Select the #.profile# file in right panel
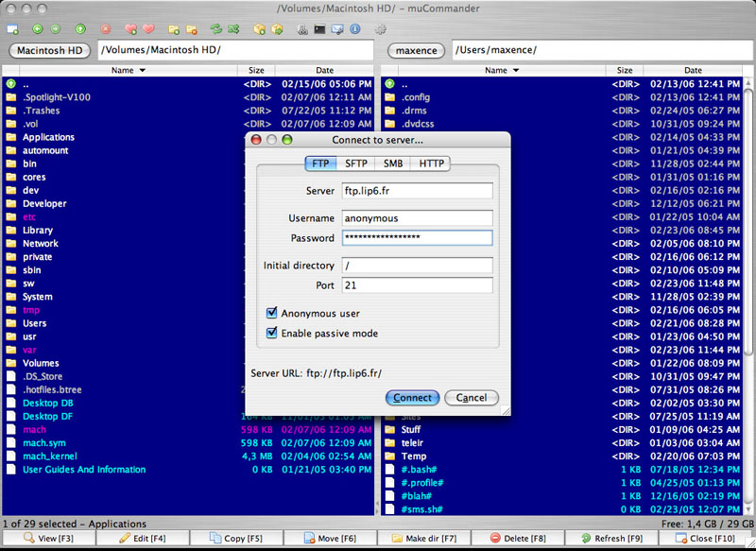 tap(561, 483)
